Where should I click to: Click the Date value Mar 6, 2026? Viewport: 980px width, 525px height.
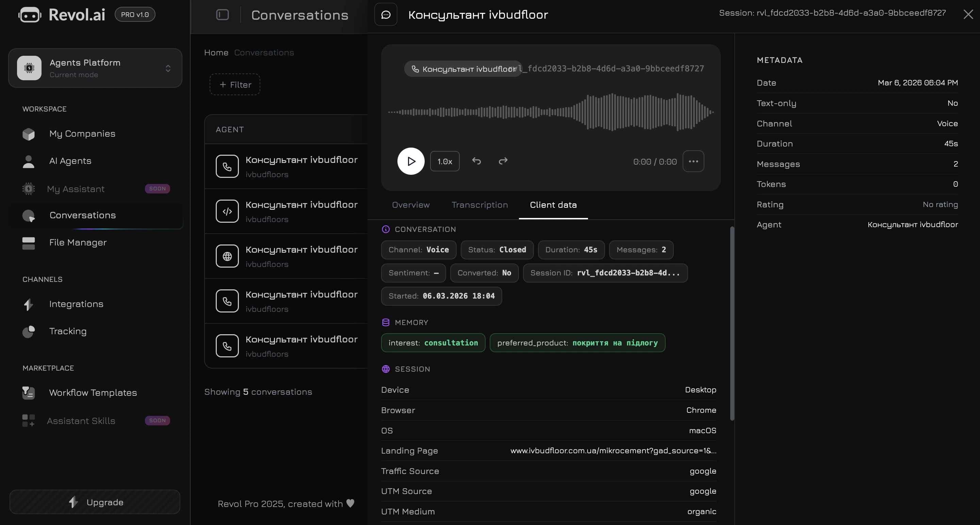918,83
